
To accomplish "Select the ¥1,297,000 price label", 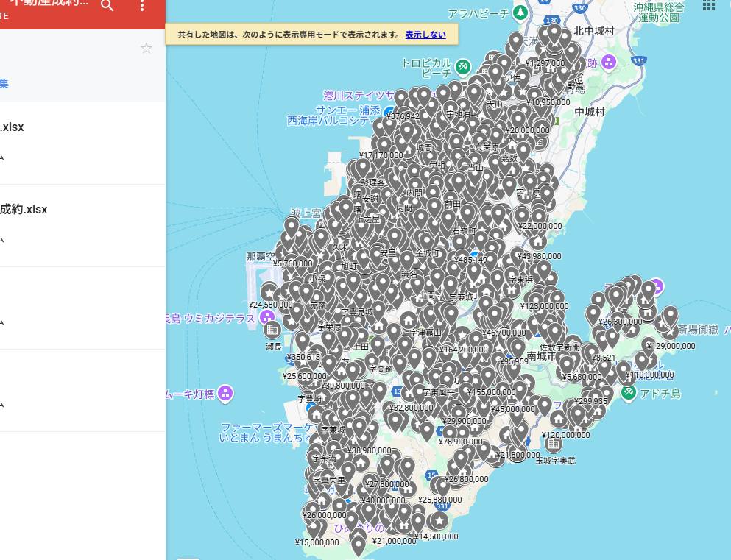I will [x=545, y=63].
